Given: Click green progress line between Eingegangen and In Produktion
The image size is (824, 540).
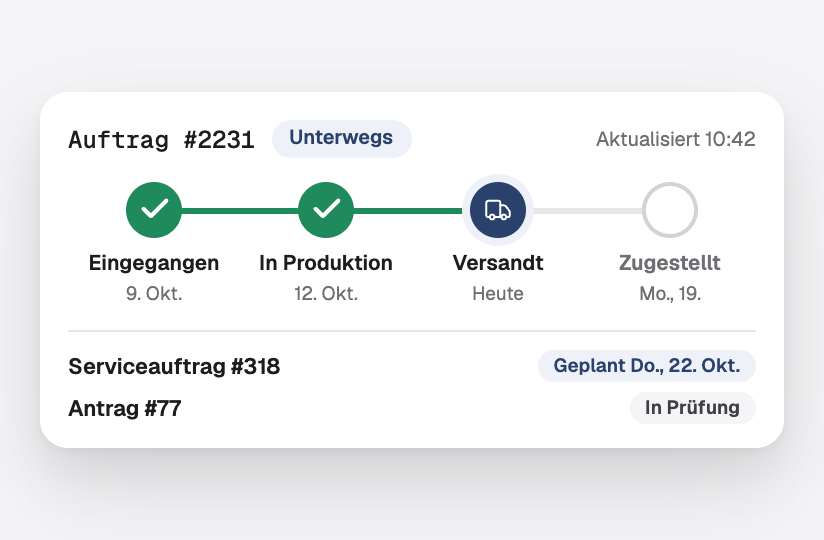Looking at the screenshot, I should click(240, 211).
